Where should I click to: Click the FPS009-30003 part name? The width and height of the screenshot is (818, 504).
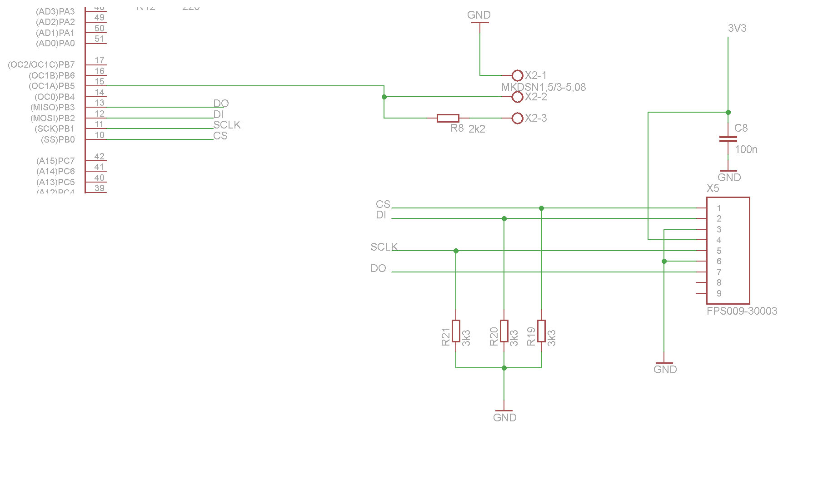[742, 311]
